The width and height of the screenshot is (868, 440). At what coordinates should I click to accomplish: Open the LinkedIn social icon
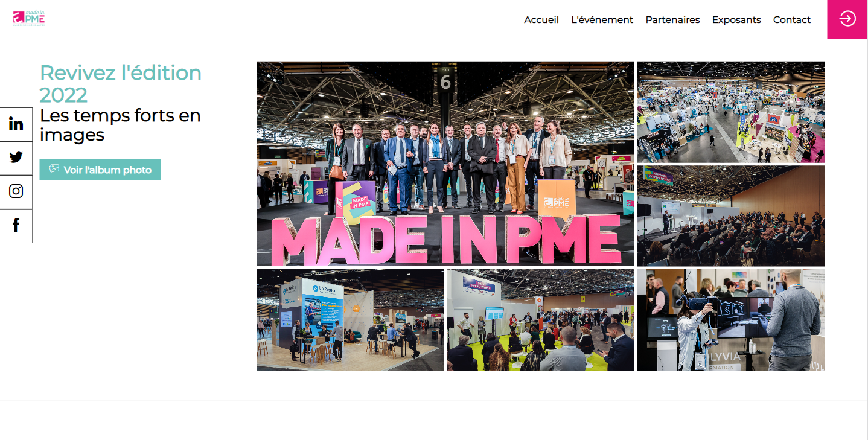[16, 124]
